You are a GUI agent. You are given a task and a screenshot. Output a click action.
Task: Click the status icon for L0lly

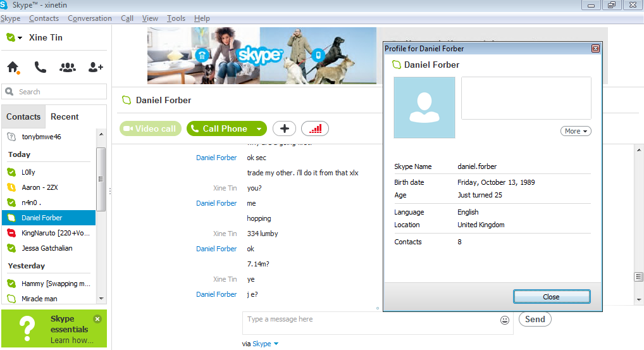(11, 172)
